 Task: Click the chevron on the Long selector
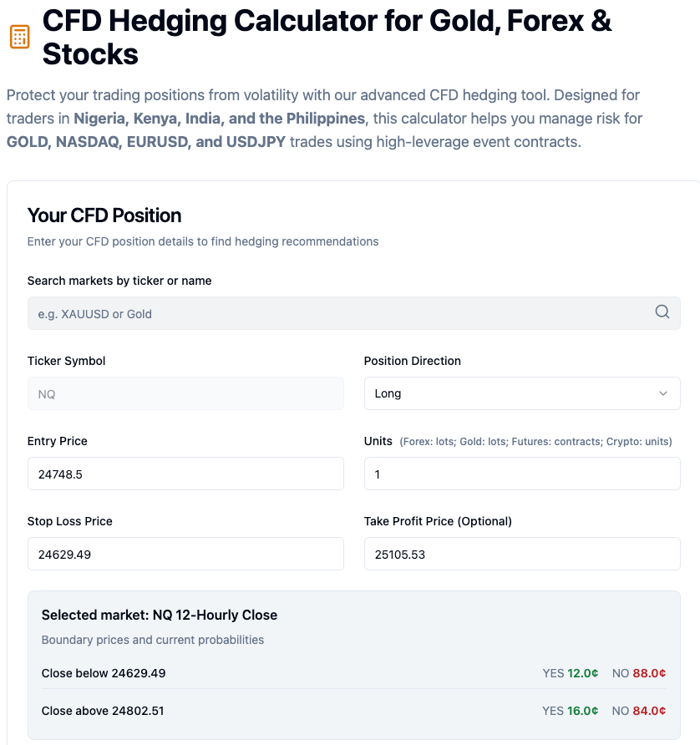(x=664, y=393)
